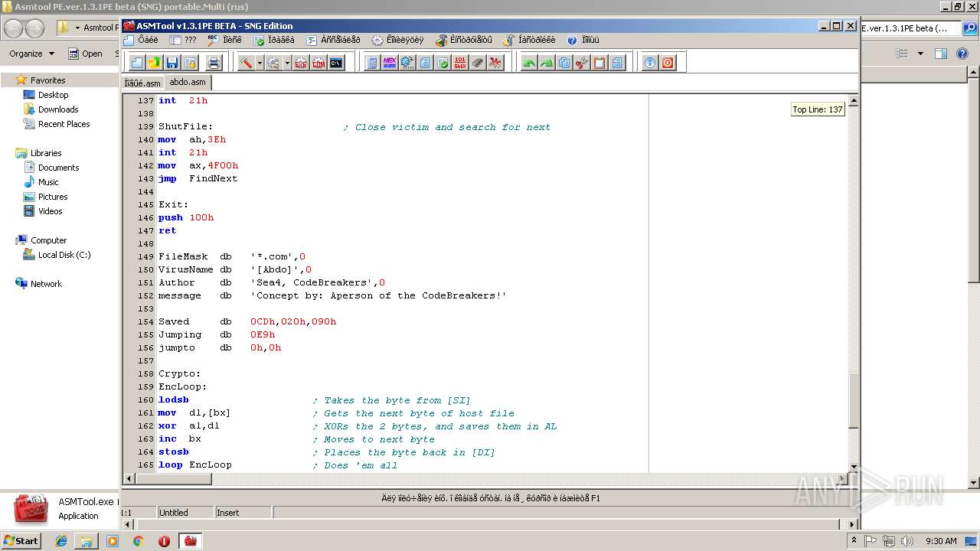
Task: Switch to the abdo.asm tab
Action: coord(188,82)
